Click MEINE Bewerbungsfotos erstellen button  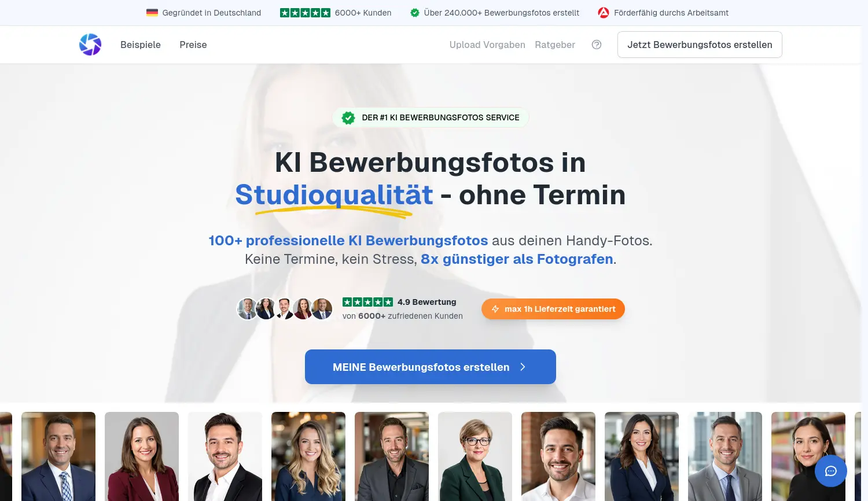point(430,367)
